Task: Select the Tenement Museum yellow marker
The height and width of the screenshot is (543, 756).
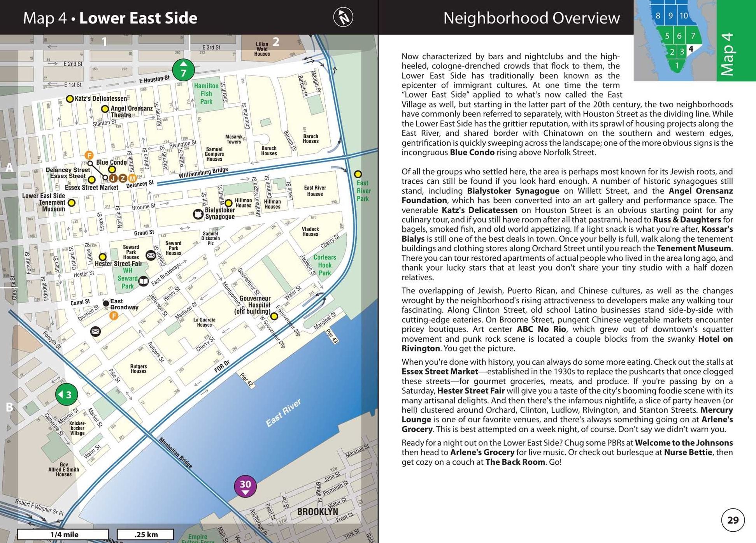Action: coord(72,203)
